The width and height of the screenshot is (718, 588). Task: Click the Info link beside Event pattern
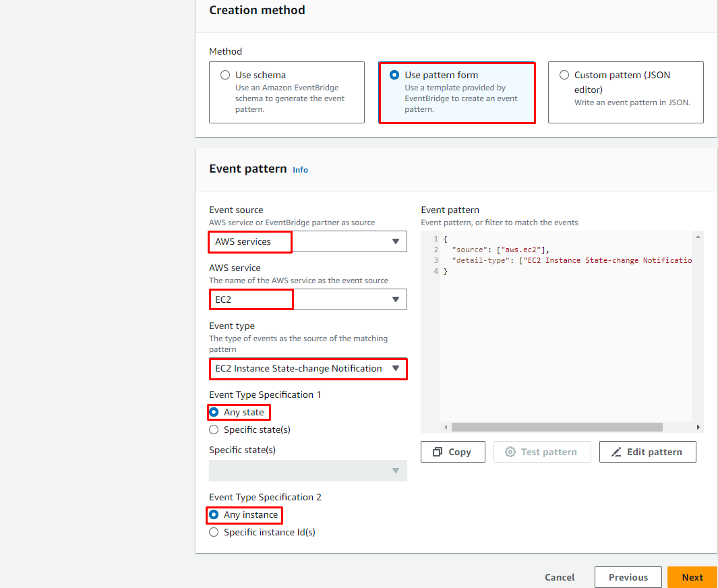(300, 170)
